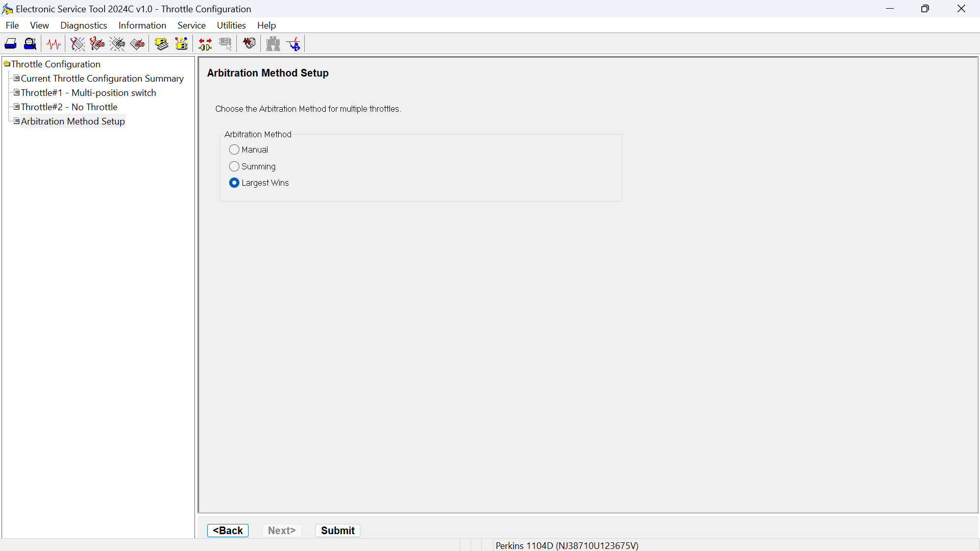Click the grayed ECM select icon

225,44
